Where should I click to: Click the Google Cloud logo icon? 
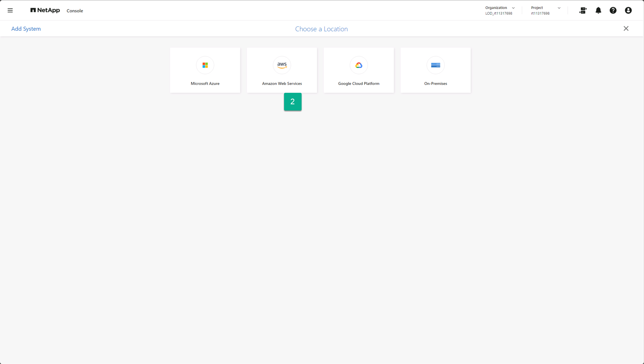[358, 65]
